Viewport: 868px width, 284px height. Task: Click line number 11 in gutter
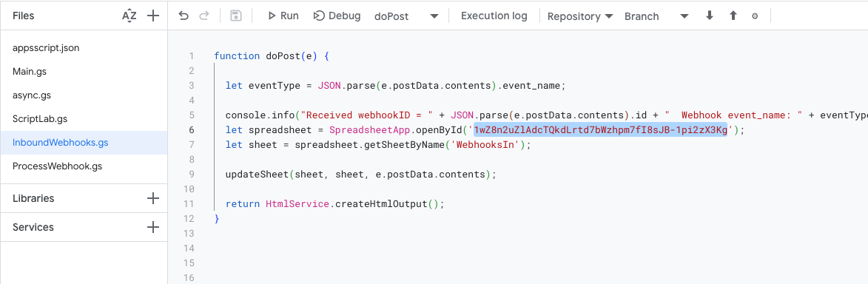pyautogui.click(x=190, y=203)
